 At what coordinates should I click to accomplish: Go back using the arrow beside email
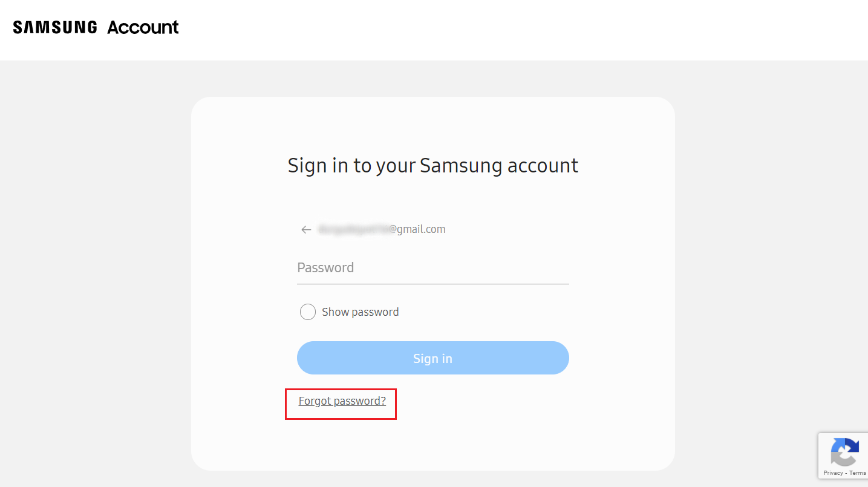coord(306,230)
